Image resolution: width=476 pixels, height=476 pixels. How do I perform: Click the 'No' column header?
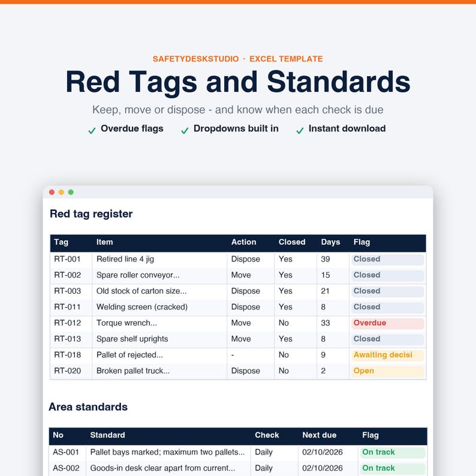click(58, 435)
